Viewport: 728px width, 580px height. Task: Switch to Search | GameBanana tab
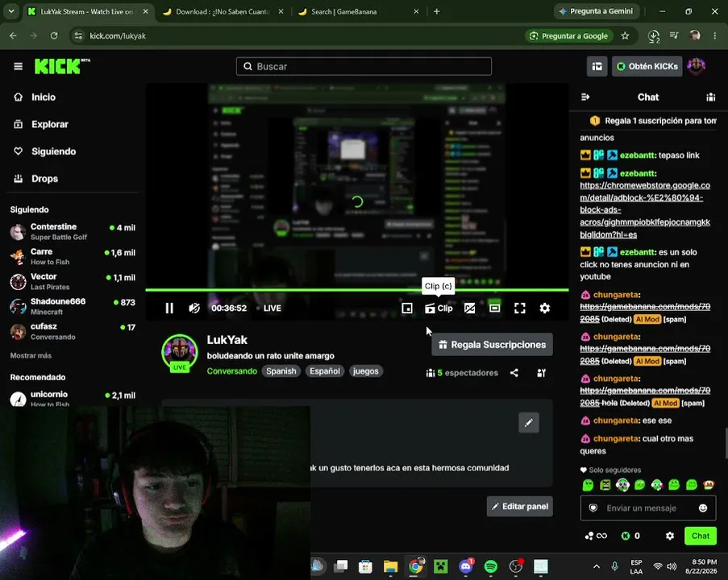[359, 11]
